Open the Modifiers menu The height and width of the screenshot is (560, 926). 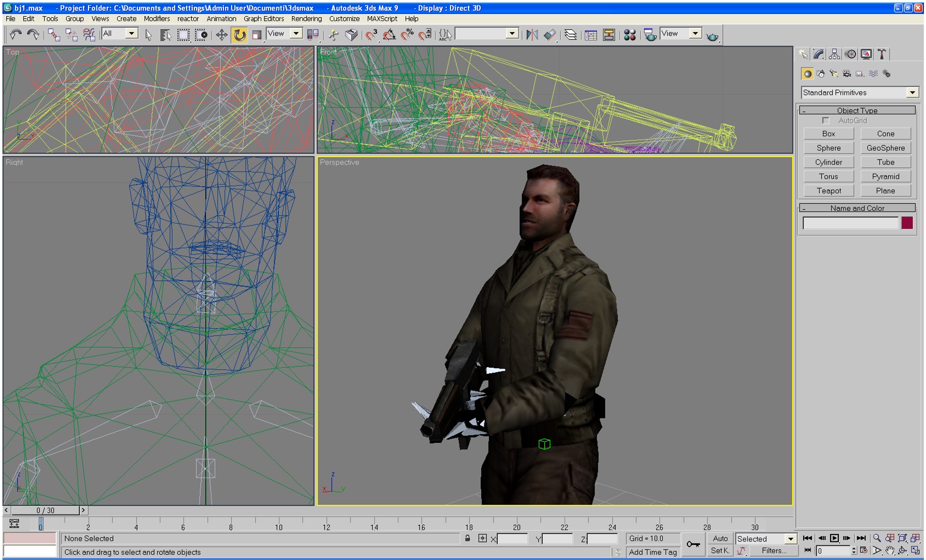pyautogui.click(x=157, y=19)
